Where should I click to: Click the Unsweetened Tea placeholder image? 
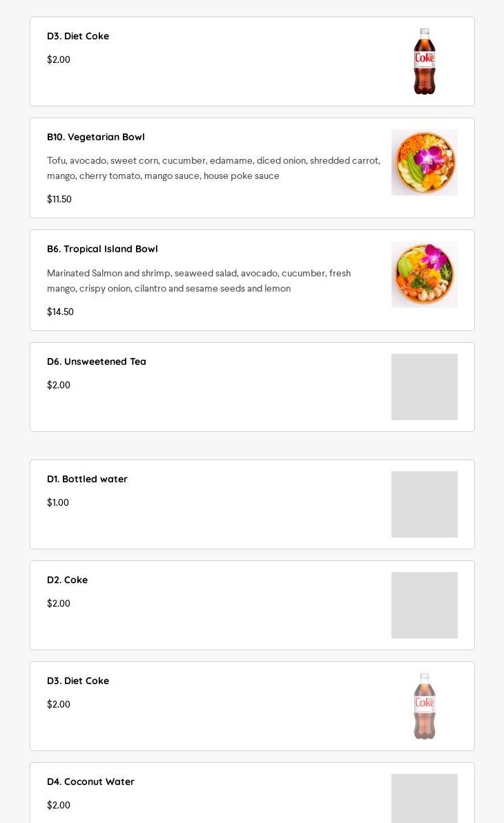pyautogui.click(x=424, y=387)
